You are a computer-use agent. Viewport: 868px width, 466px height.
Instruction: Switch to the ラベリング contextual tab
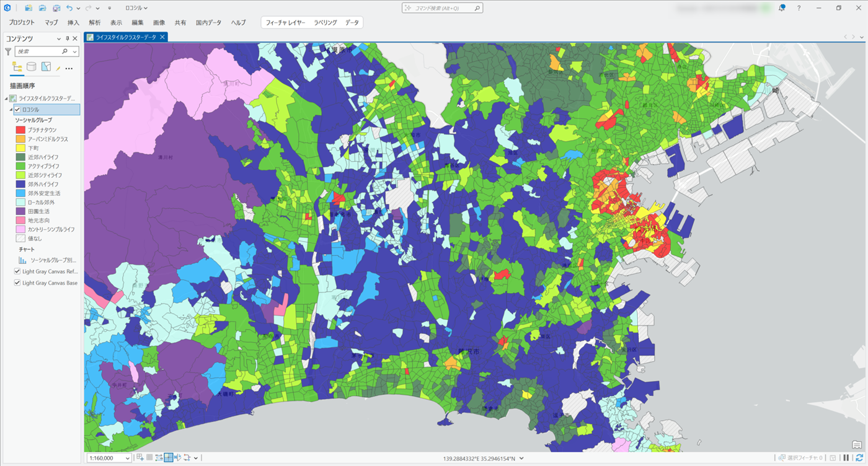click(325, 22)
